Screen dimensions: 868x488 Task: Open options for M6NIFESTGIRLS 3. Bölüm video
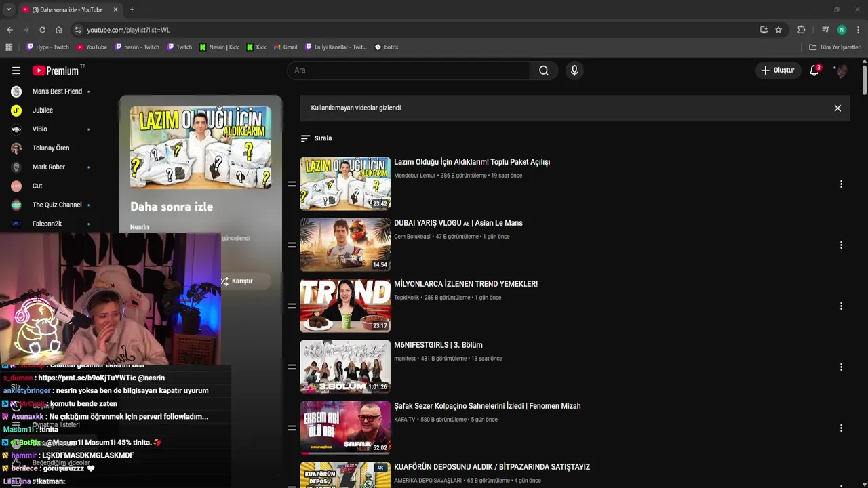click(841, 367)
